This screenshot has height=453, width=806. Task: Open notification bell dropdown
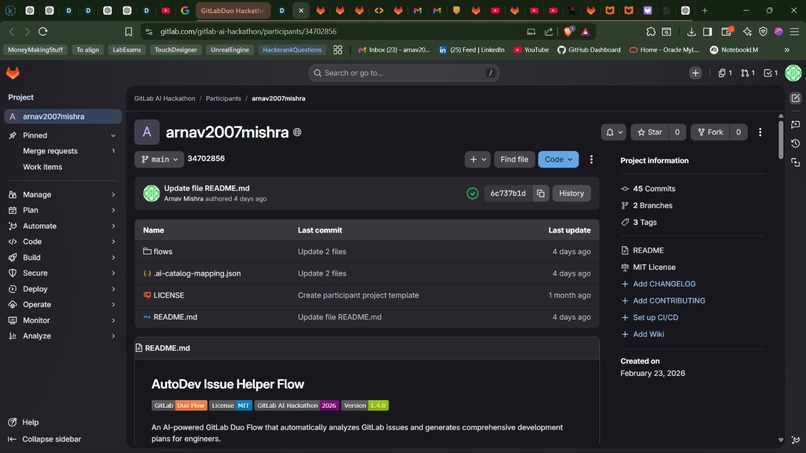click(614, 132)
